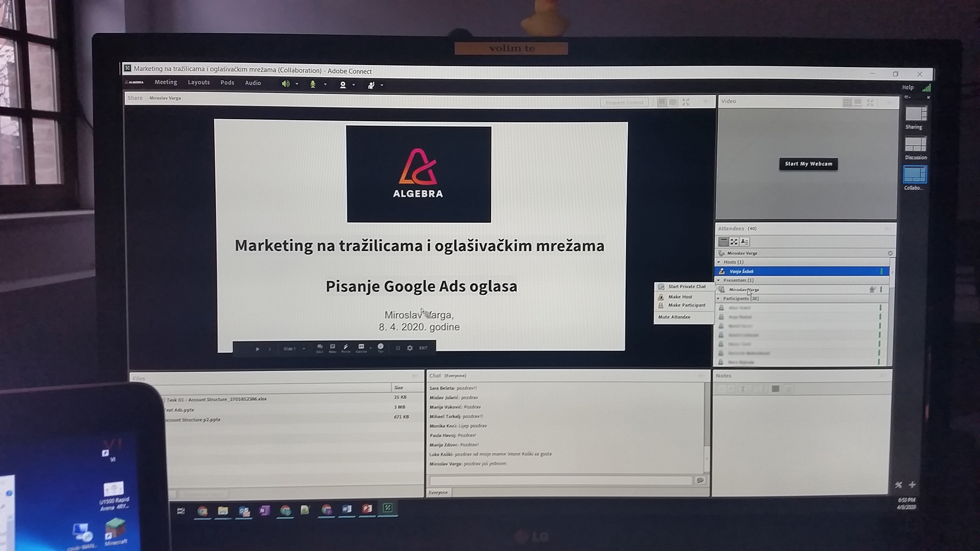Select Task 01 Account Structure xlsx file

coord(216,399)
